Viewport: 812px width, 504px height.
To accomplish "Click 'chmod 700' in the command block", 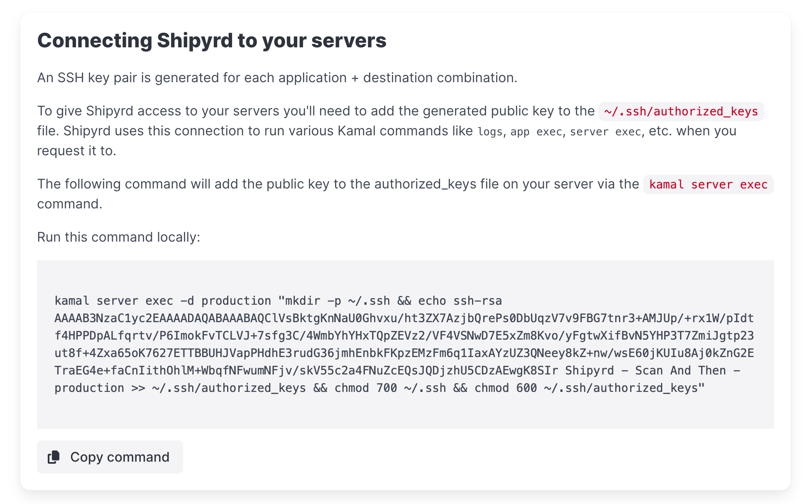I will pos(366,388).
